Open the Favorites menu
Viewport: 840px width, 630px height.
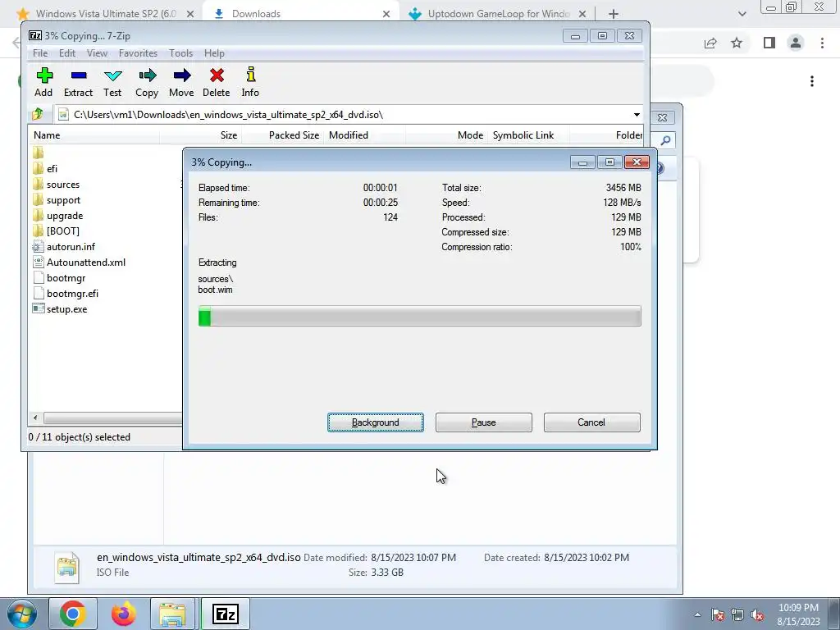138,53
